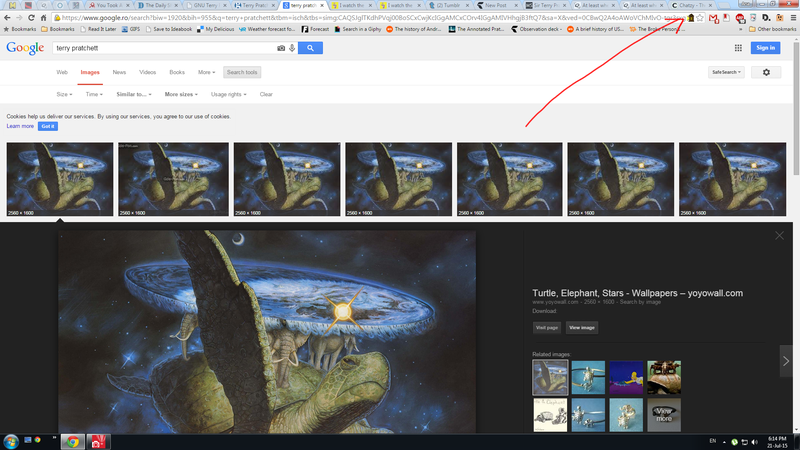Bookmark this page with the star icon
Image resolution: width=800 pixels, height=450 pixels.
[x=700, y=18]
